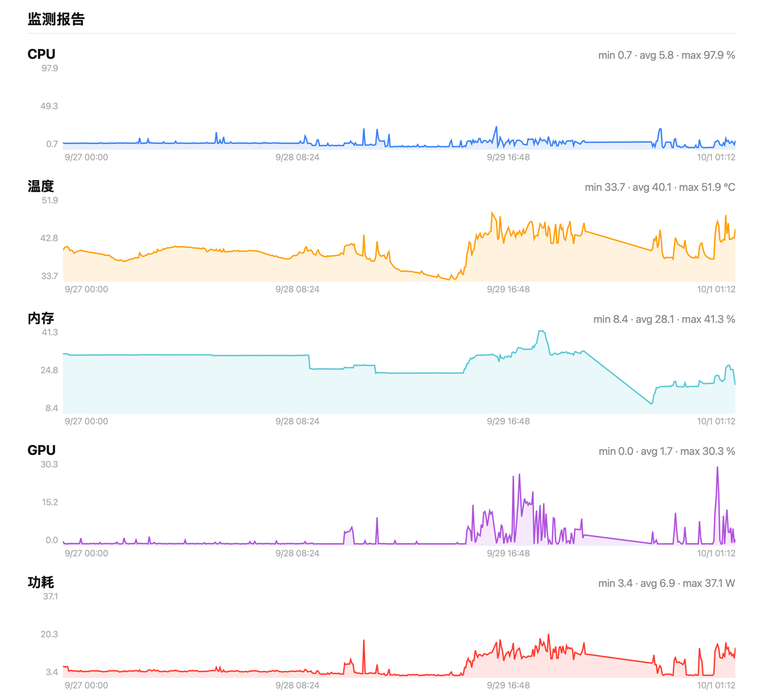
Task: Click y-axis label 8.4 on 内存 chart
Action: pyautogui.click(x=52, y=408)
